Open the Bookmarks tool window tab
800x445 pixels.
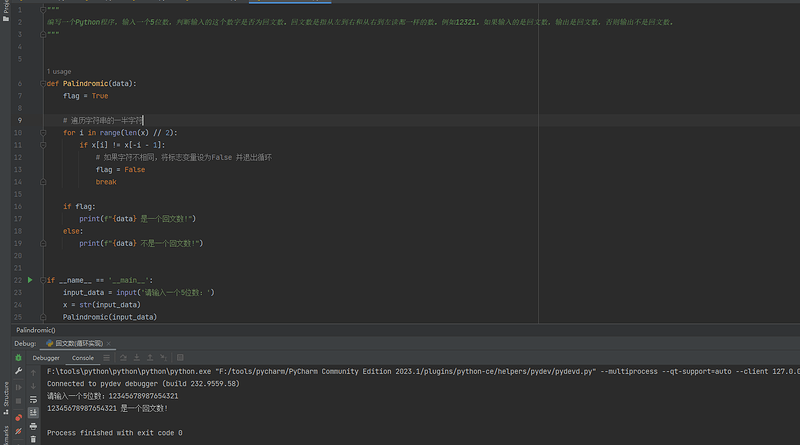point(6,435)
